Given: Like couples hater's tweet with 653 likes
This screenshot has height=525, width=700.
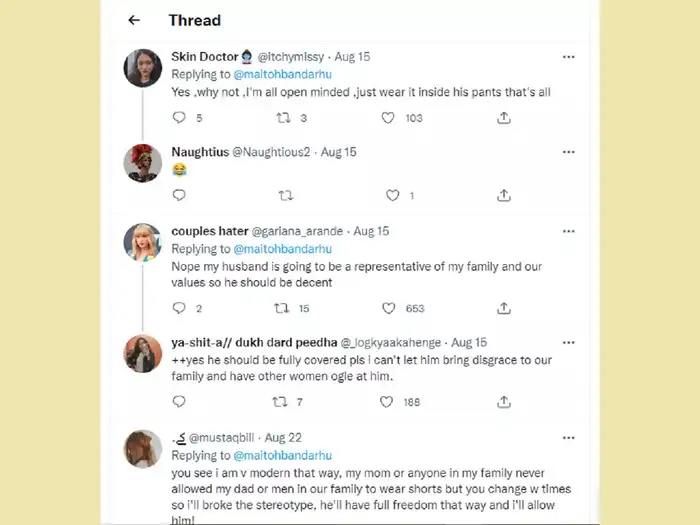Looking at the screenshot, I should [x=388, y=309].
